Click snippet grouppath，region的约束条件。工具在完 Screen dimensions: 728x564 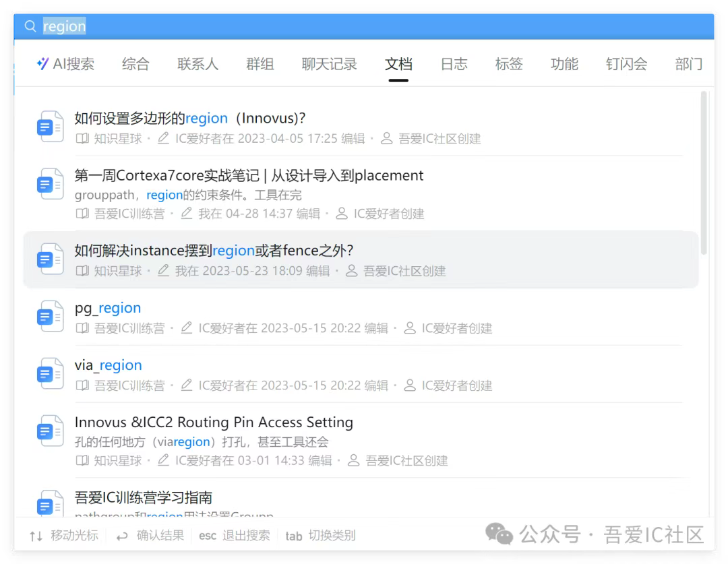[188, 195]
